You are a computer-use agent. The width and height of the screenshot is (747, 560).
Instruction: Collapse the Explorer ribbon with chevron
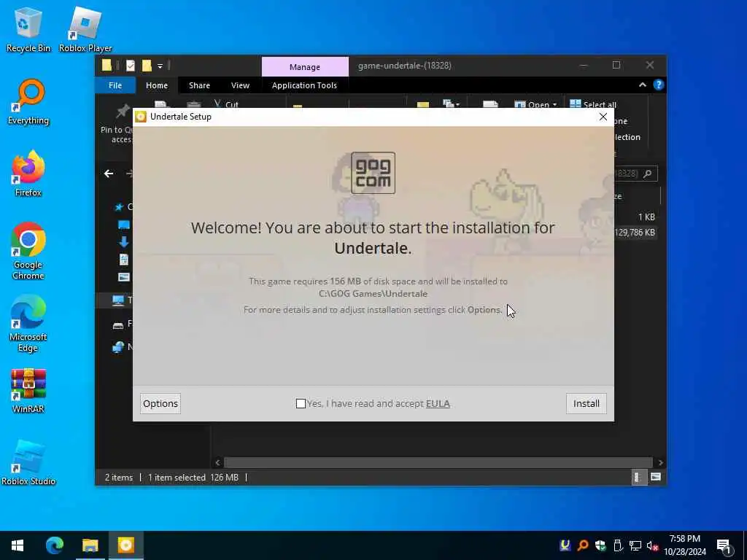pyautogui.click(x=642, y=85)
